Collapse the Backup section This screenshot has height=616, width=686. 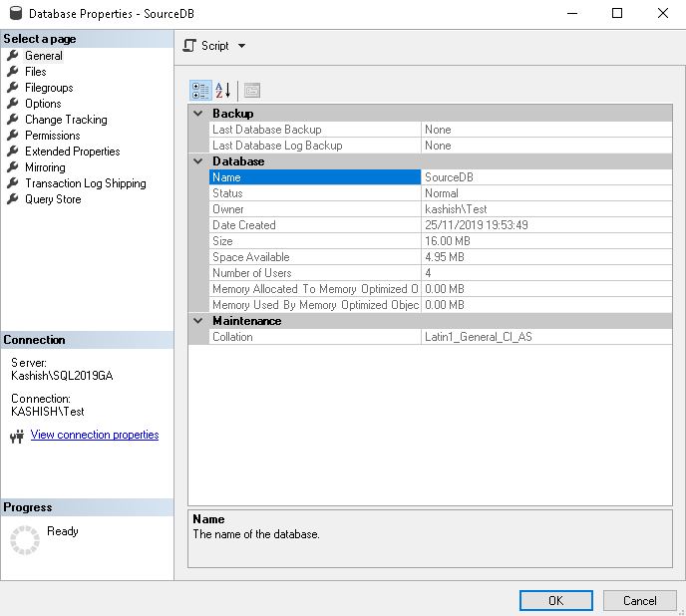(197, 114)
